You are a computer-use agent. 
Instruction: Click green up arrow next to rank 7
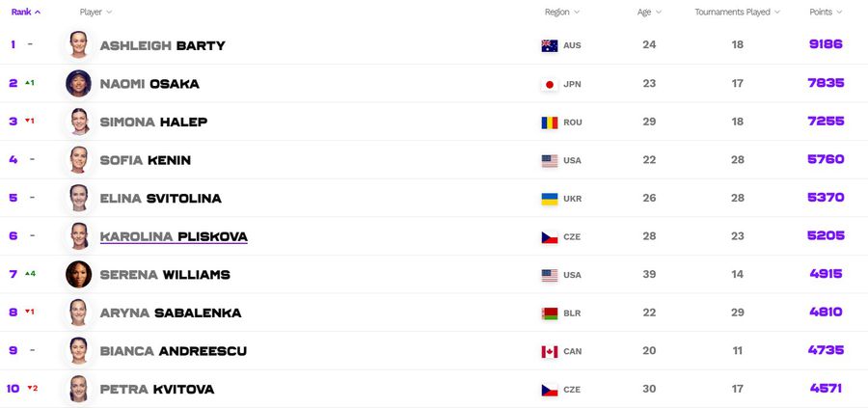click(27, 274)
